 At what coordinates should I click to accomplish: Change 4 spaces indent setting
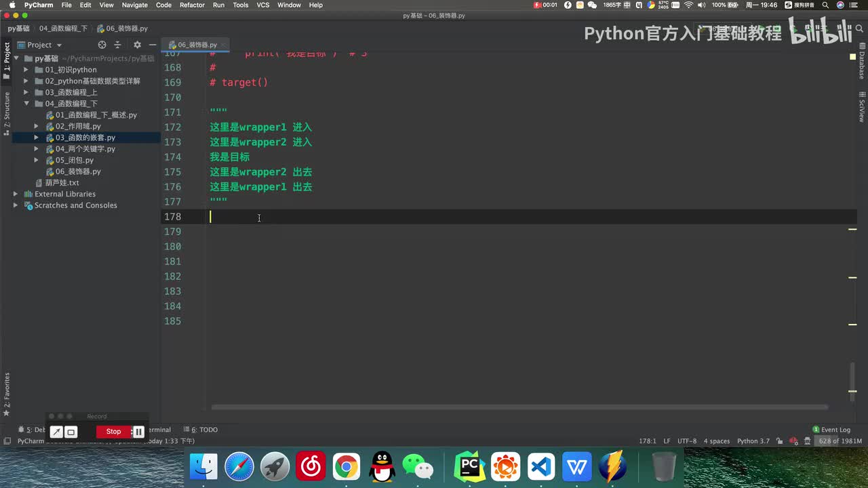click(717, 441)
